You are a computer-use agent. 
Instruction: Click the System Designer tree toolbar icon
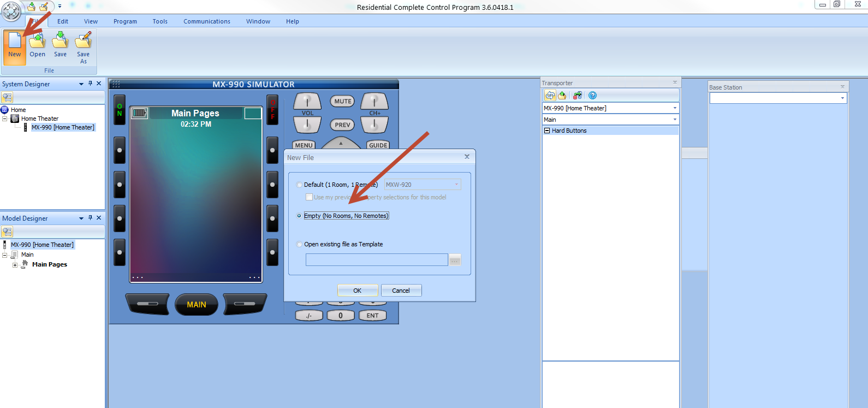pyautogui.click(x=7, y=97)
